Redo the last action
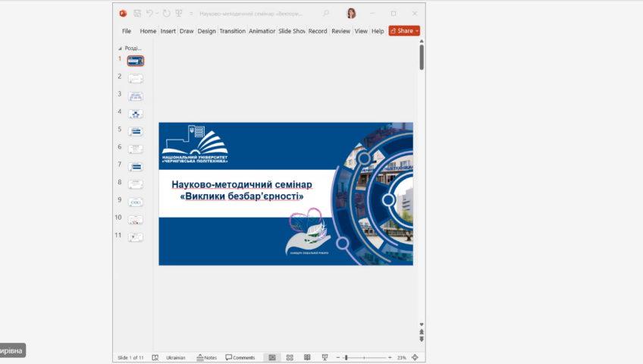Image resolution: width=643 pixels, height=364 pixels. point(166,14)
